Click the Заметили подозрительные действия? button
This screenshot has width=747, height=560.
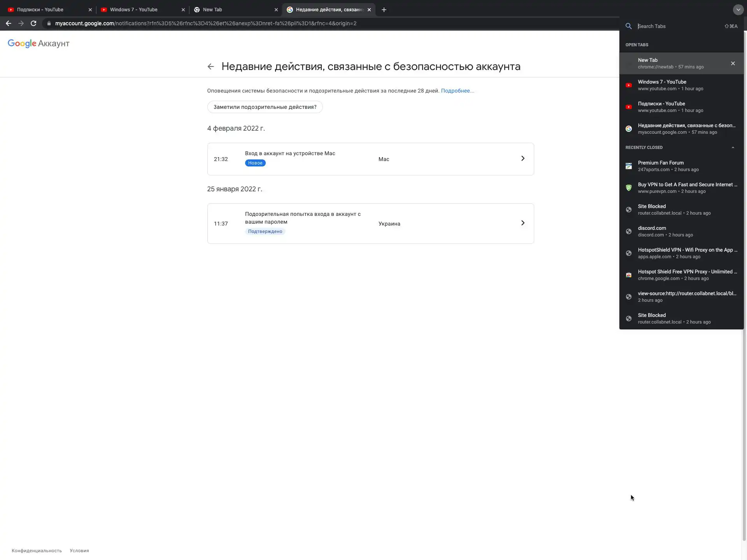tap(265, 107)
